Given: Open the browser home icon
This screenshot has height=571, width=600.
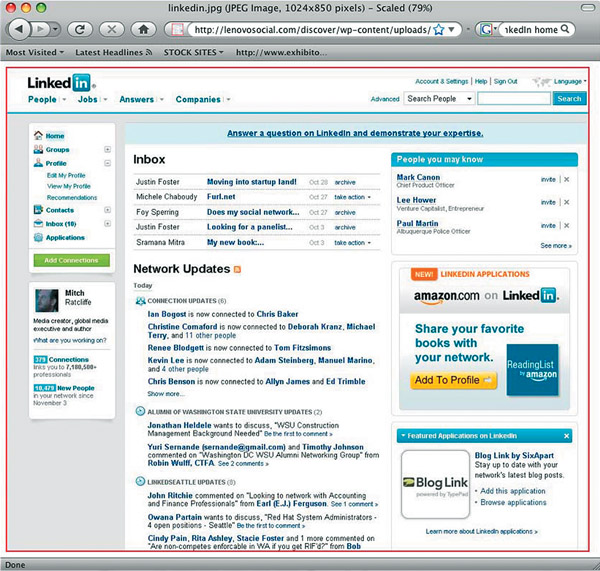Looking at the screenshot, I should [143, 29].
